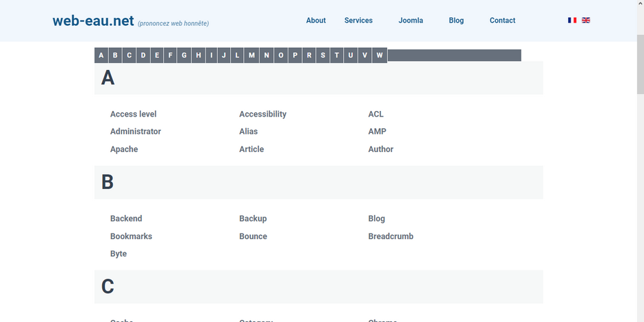
Task: Jump to letter V in the index
Action: [x=364, y=55]
